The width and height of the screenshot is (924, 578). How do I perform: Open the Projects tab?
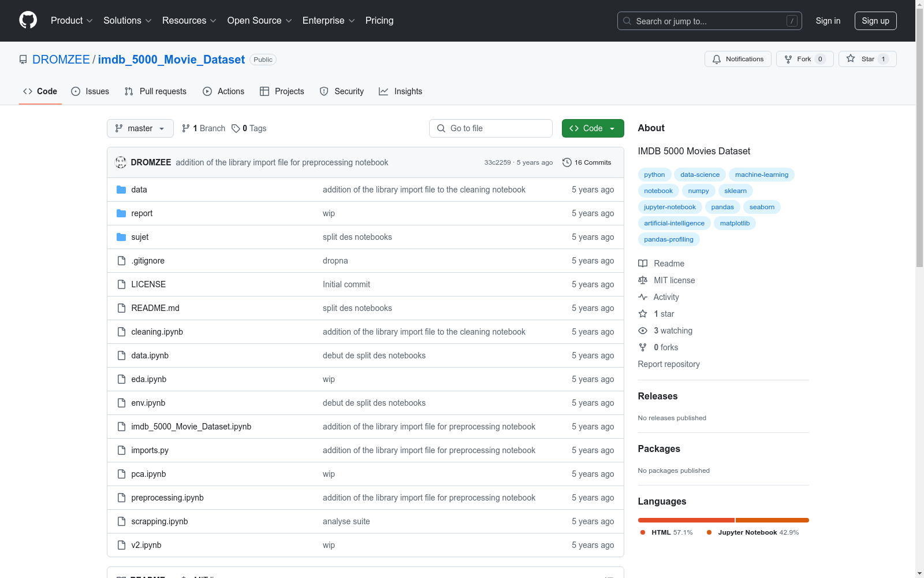tap(282, 91)
